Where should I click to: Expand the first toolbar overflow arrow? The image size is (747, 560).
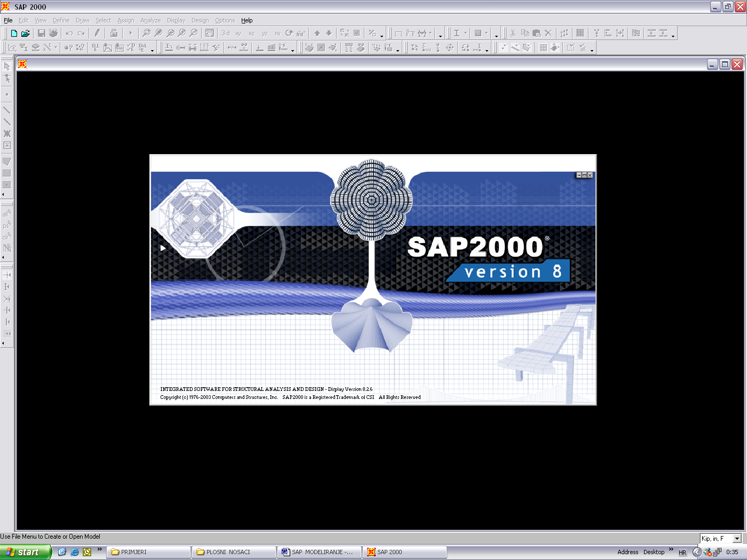tap(382, 36)
